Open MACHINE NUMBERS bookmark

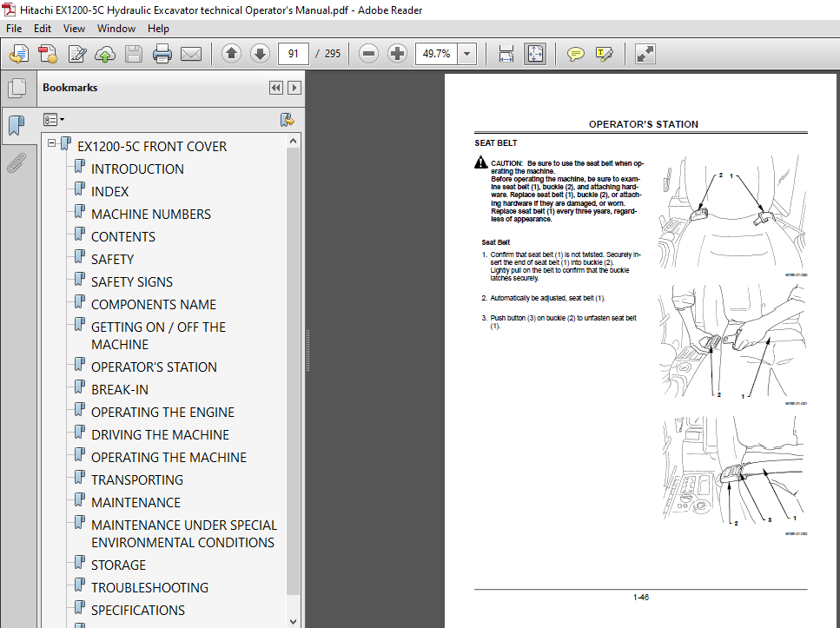tap(151, 214)
